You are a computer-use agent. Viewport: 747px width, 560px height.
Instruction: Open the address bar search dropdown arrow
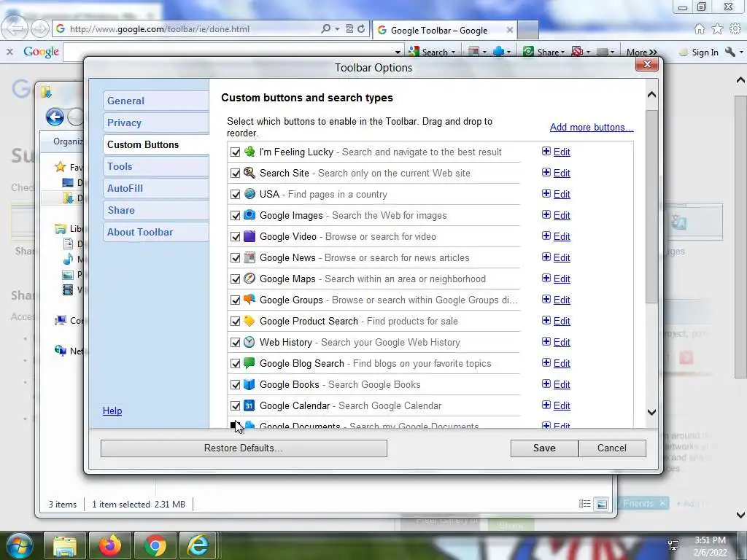point(337,29)
